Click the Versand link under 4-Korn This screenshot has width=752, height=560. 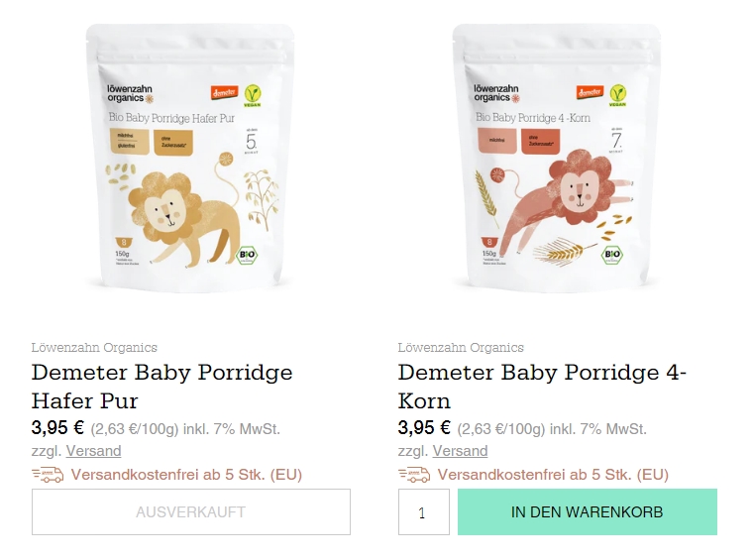[460, 451]
